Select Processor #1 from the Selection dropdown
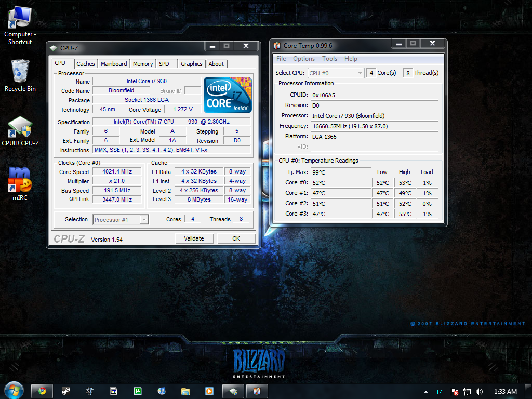532x399 pixels. pyautogui.click(x=120, y=219)
